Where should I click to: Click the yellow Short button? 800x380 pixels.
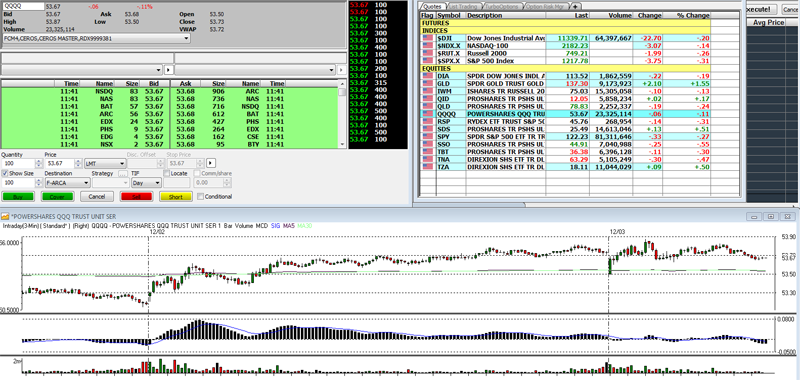176,196
